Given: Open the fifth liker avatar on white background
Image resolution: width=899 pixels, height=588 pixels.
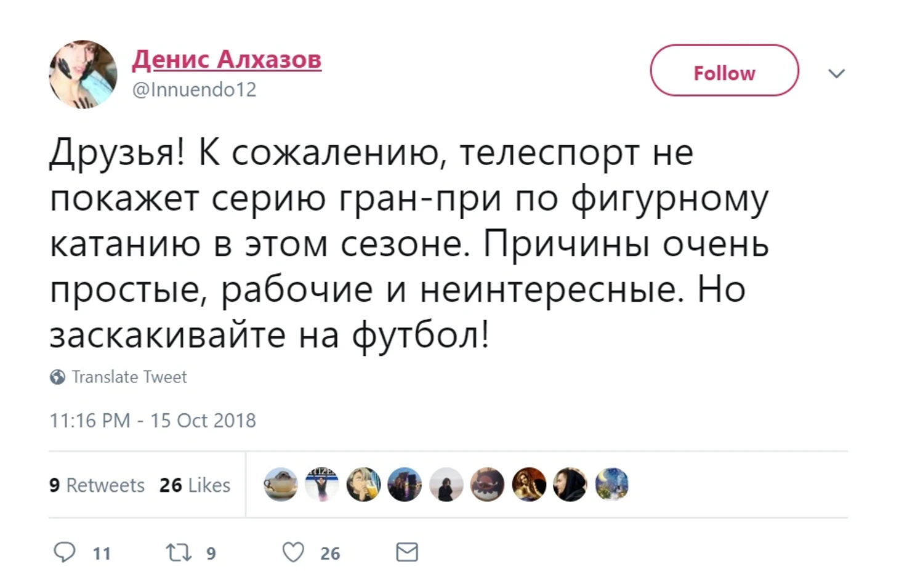Looking at the screenshot, I should [446, 484].
